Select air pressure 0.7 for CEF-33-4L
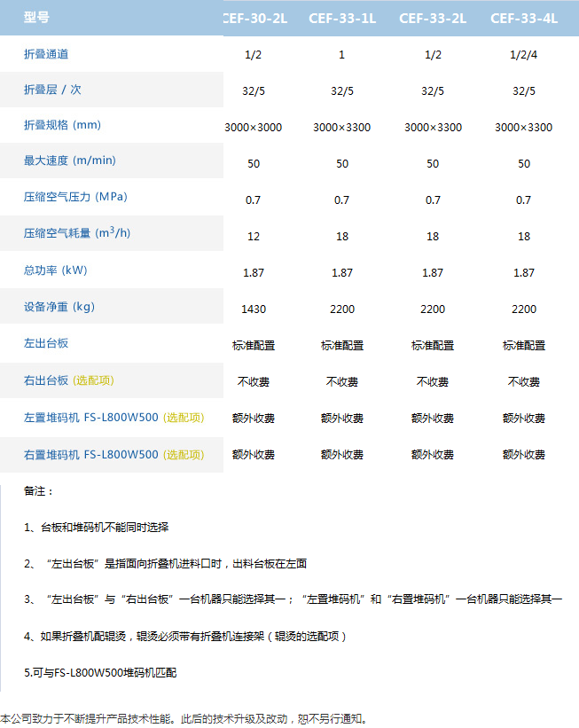This screenshot has width=579, height=728. [523, 200]
